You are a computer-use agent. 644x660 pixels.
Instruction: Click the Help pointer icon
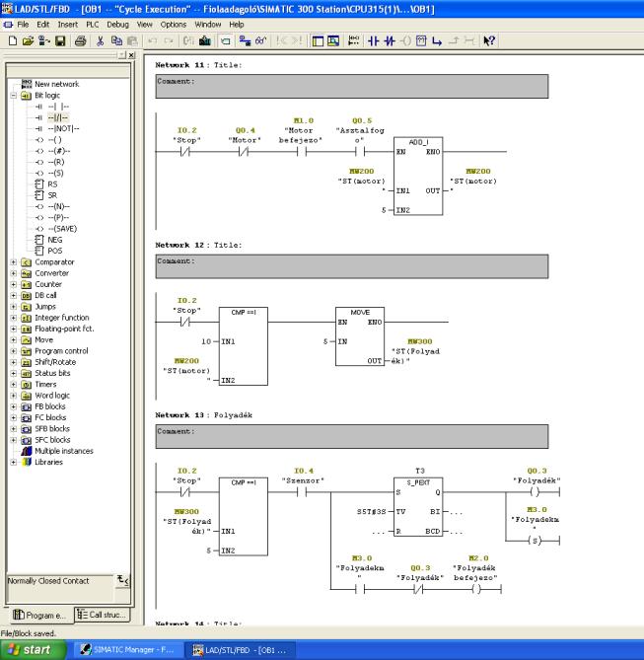489,40
